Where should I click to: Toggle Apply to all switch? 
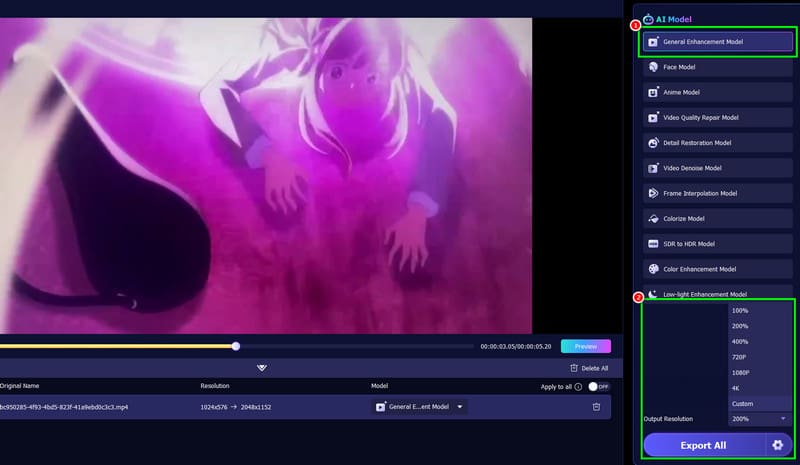598,386
